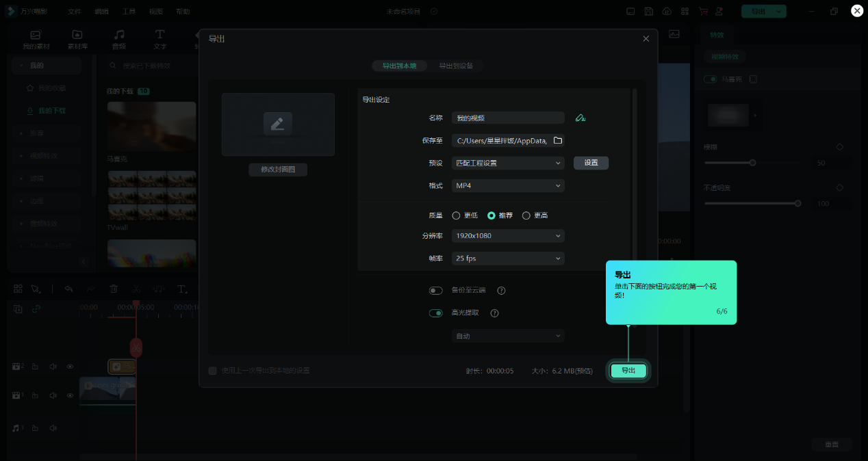868x461 pixels.
Task: Open the 帮助 menu
Action: click(x=183, y=12)
